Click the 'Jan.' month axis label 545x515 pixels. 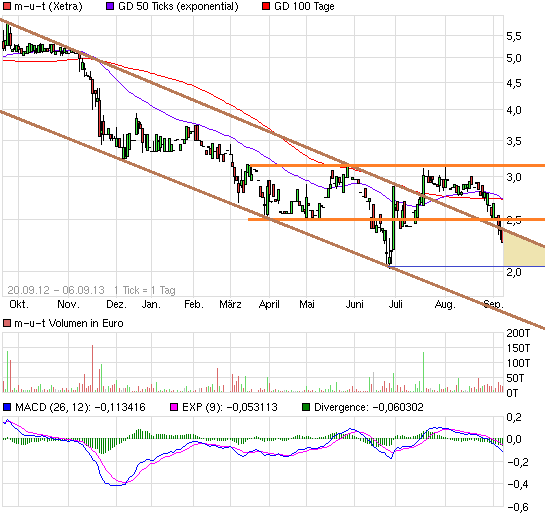(151, 304)
